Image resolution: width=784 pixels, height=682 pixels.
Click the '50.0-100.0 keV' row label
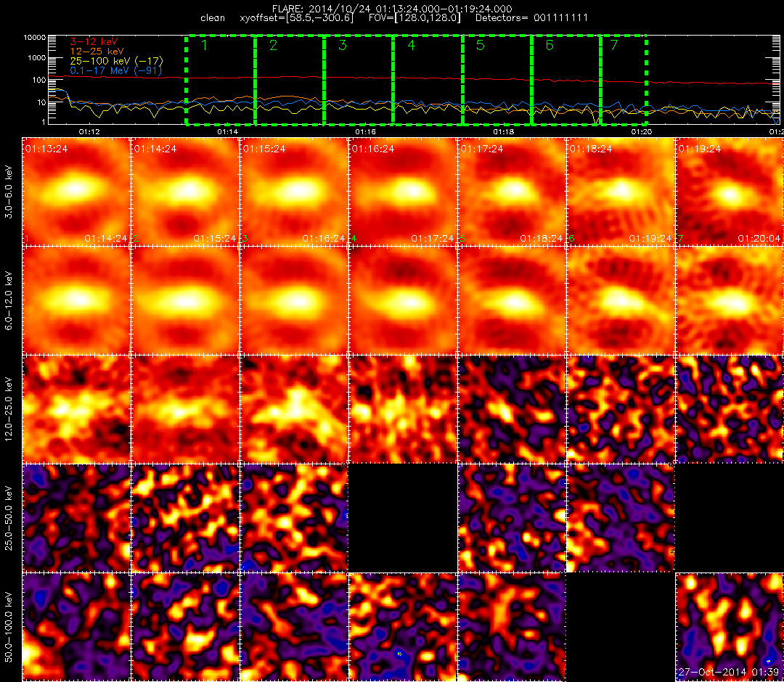9,627
